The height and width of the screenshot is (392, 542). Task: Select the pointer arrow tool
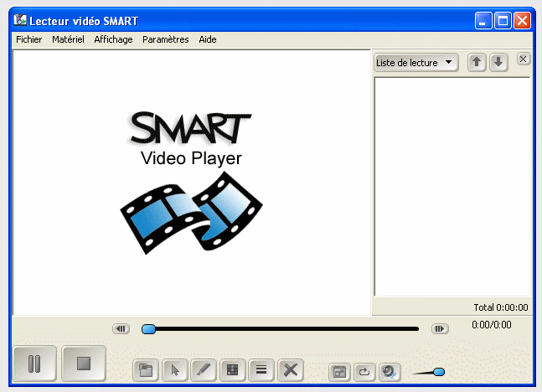175,370
